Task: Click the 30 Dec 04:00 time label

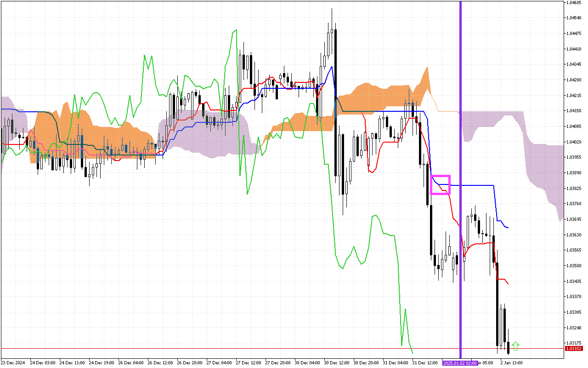Action: click(x=308, y=363)
